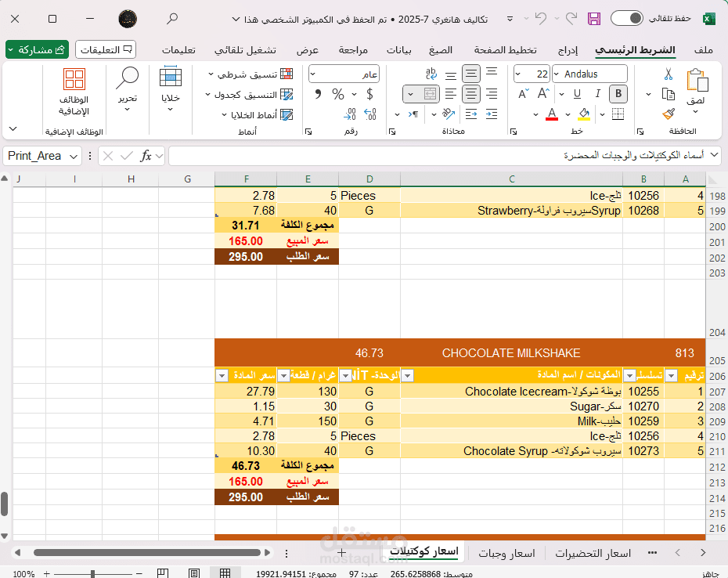The height and width of the screenshot is (578, 728).
Task: Click the orientation text rotation icon
Action: [449, 114]
